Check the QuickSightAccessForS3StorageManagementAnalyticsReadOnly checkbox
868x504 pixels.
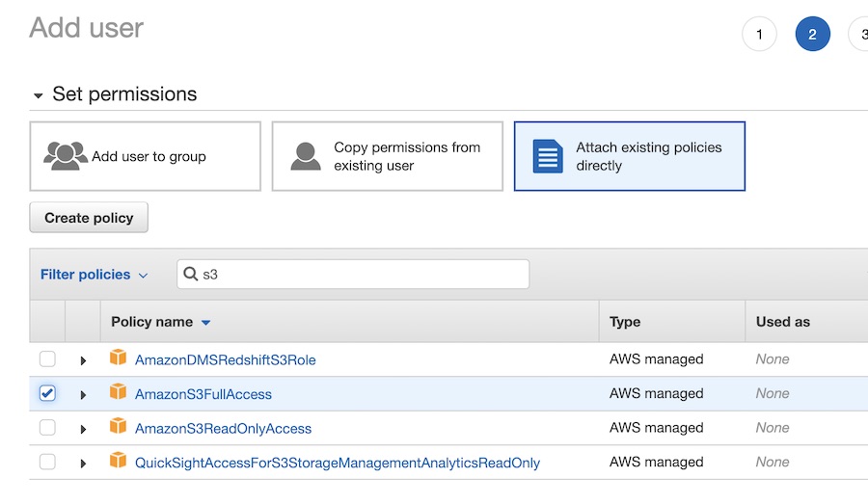point(47,462)
